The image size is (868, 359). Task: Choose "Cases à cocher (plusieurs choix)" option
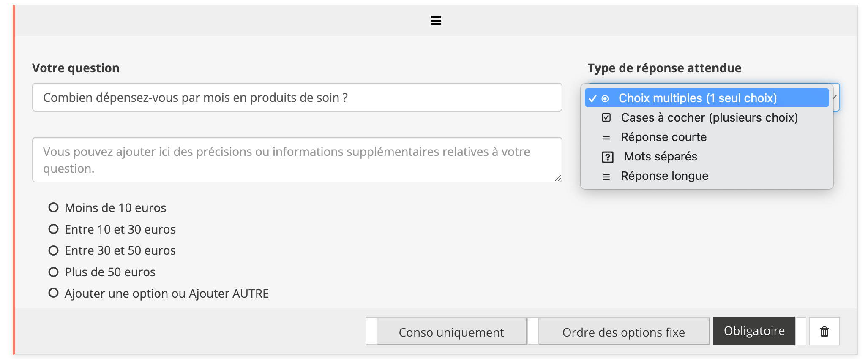point(709,117)
